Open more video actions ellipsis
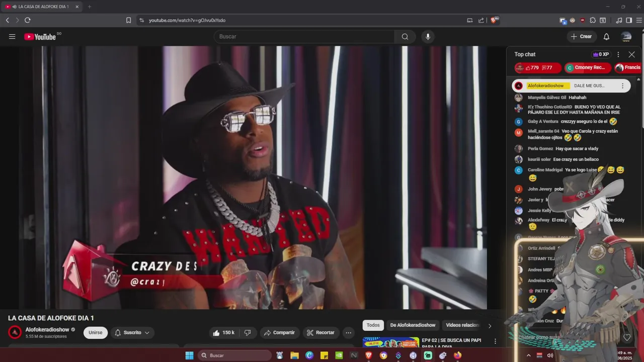This screenshot has height=362, width=644. pos(349,333)
